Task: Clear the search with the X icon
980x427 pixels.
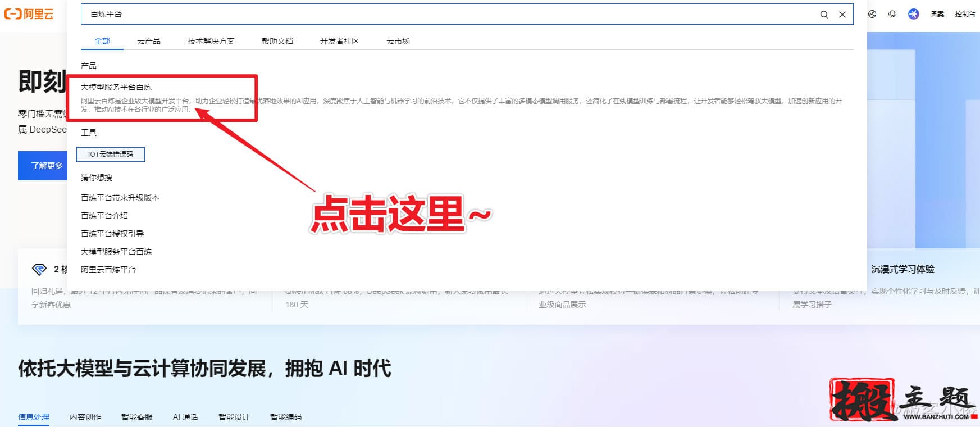Action: click(842, 15)
